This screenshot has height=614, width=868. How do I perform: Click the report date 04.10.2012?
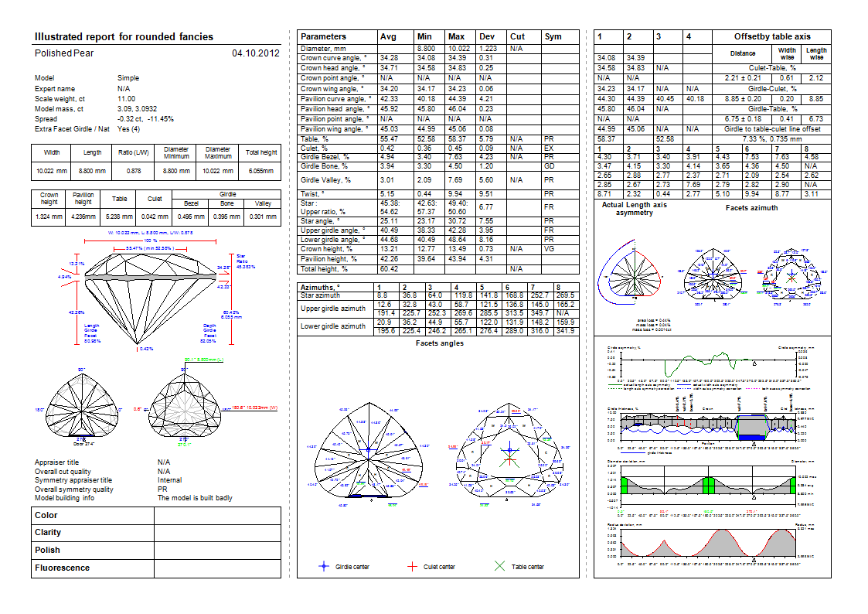coord(256,53)
